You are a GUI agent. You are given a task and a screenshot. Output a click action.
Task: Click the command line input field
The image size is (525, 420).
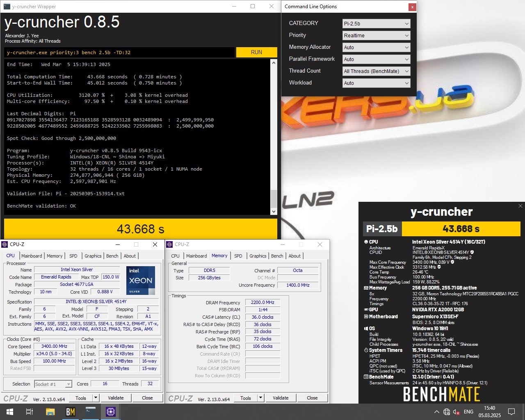pos(119,52)
